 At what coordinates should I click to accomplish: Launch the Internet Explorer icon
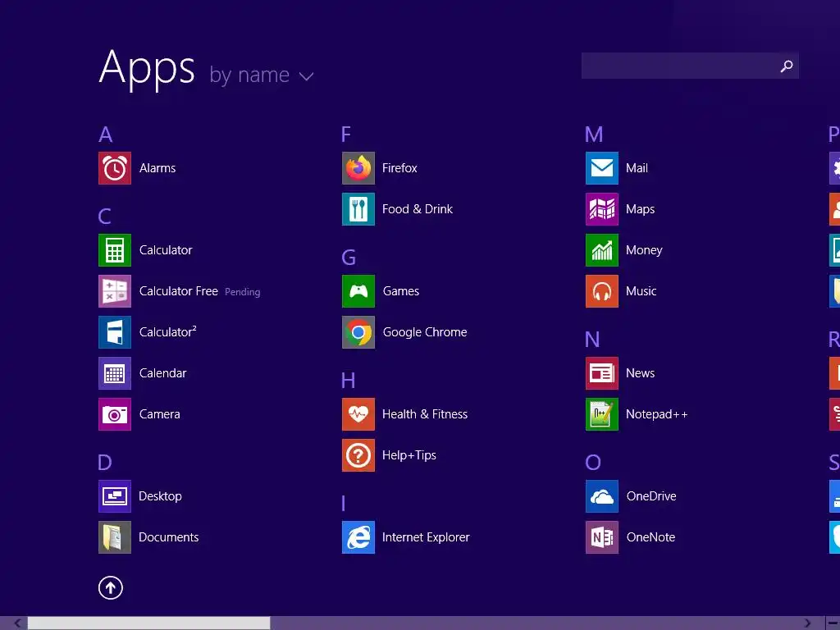pos(358,537)
